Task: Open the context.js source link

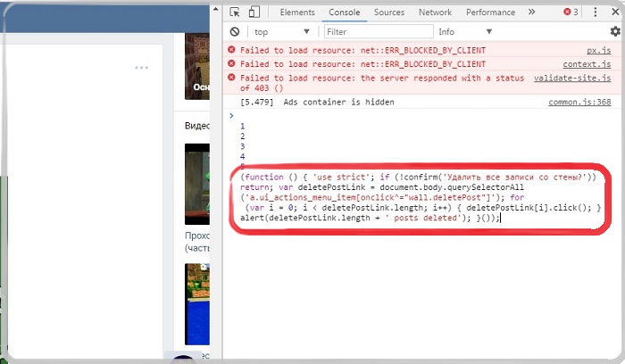Action: (x=587, y=64)
